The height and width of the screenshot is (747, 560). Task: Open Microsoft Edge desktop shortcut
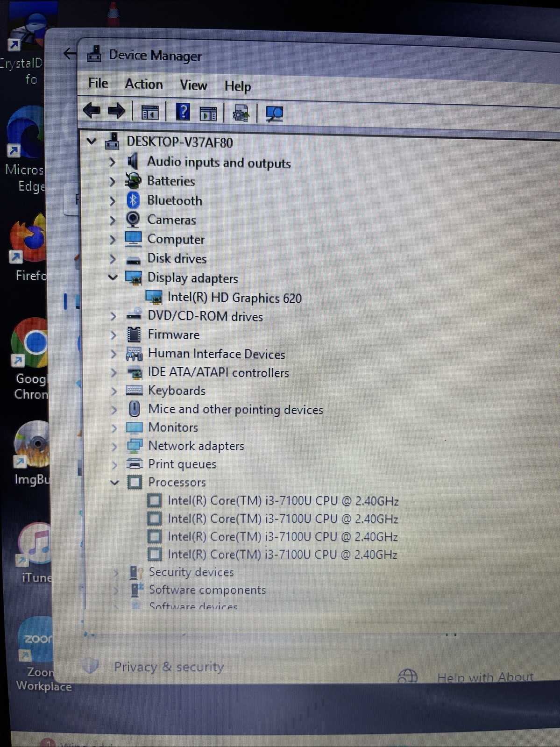tap(26, 149)
